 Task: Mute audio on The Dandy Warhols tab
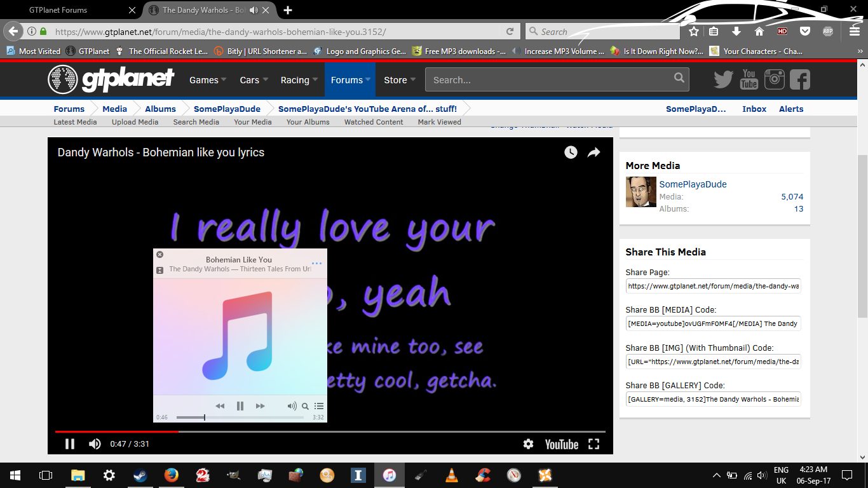click(254, 10)
